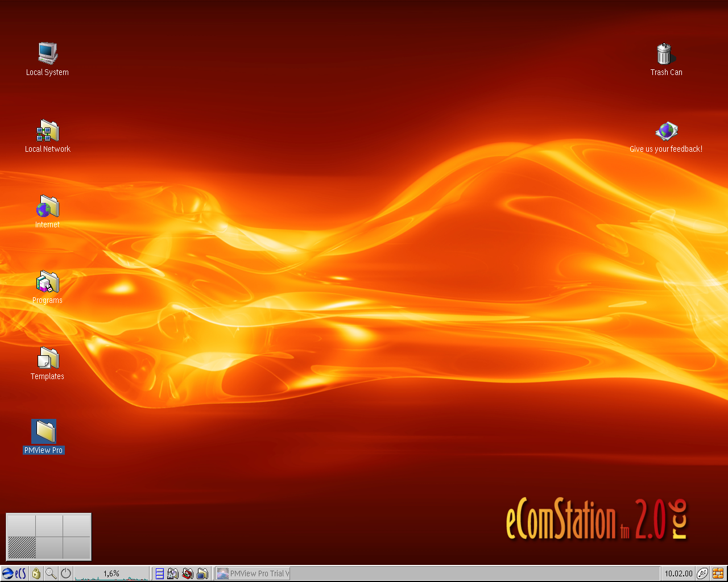
Task: Click the clock showing 10.02.00
Action: 679,573
